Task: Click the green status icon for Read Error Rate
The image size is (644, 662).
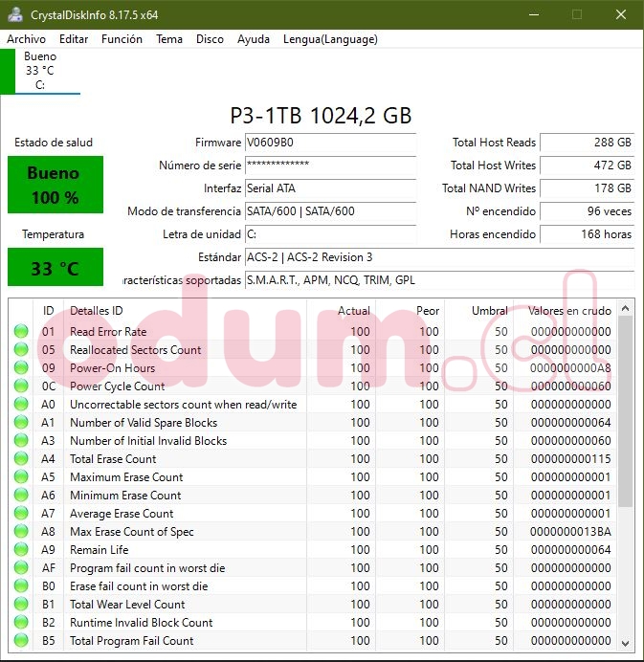Action: (x=21, y=332)
